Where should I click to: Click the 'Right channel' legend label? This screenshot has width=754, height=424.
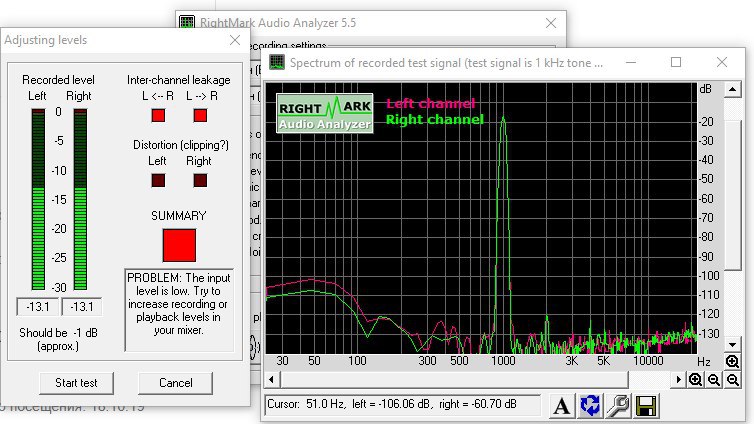[x=435, y=119]
